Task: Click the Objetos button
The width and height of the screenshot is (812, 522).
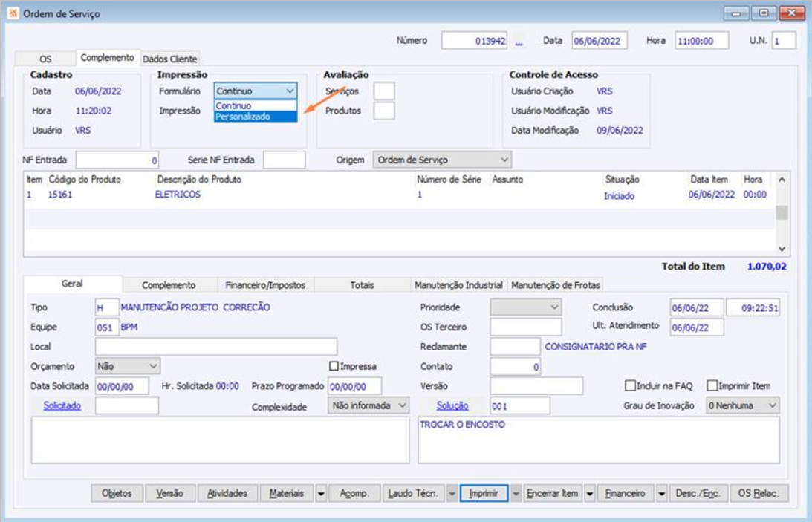Action: 117,494
